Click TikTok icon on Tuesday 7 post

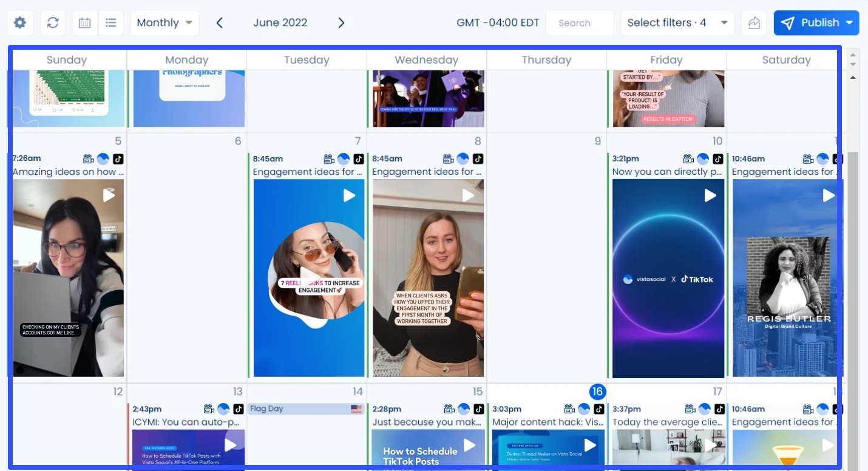tap(359, 159)
